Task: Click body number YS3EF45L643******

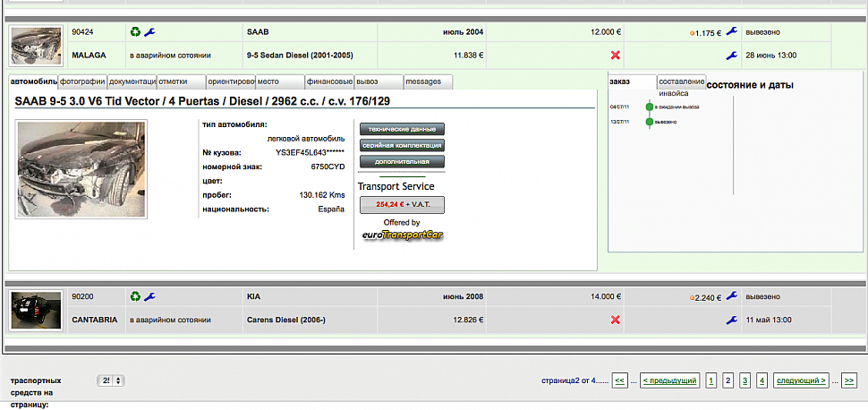Action: tap(310, 152)
